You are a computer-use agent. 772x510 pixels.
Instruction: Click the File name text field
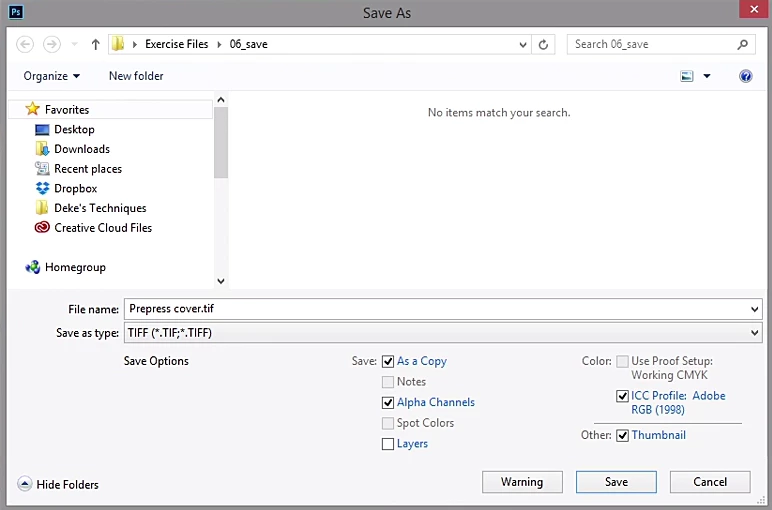coord(436,309)
